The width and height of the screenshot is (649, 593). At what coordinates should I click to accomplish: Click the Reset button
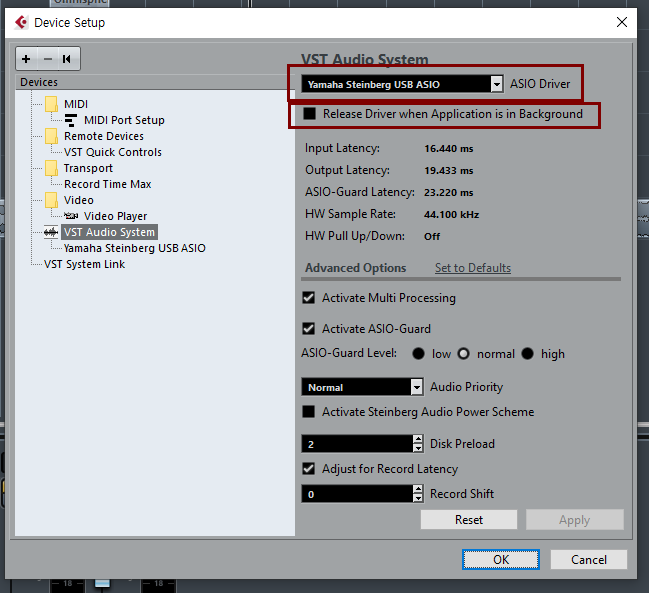469,519
